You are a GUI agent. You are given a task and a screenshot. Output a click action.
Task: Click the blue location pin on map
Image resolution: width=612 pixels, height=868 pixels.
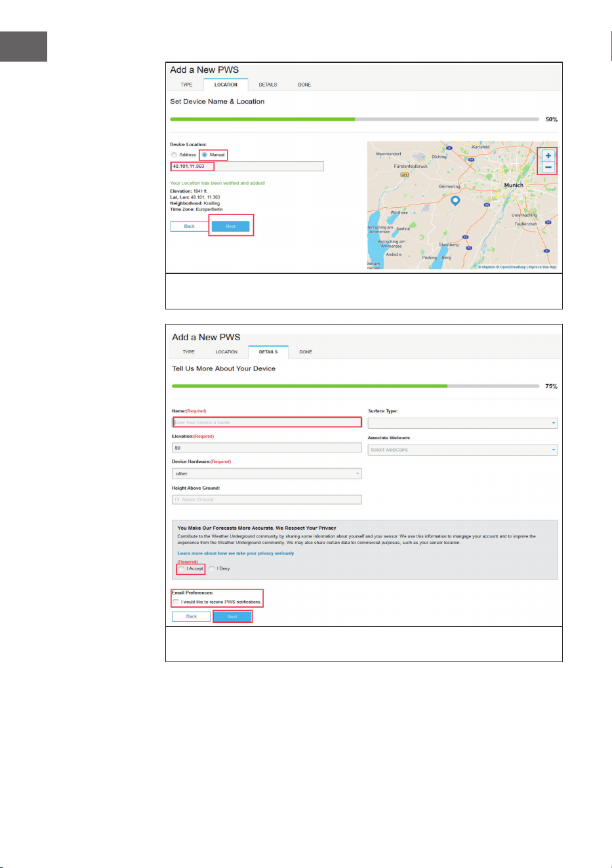[x=455, y=201]
